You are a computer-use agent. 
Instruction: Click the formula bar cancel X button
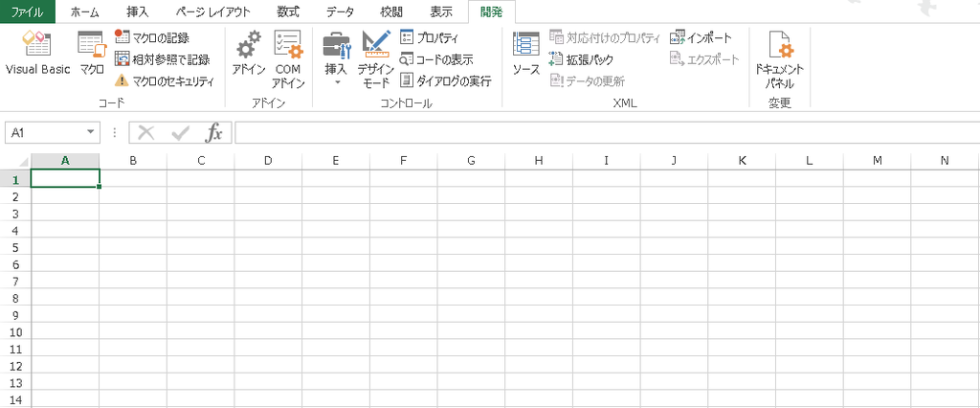click(x=146, y=133)
